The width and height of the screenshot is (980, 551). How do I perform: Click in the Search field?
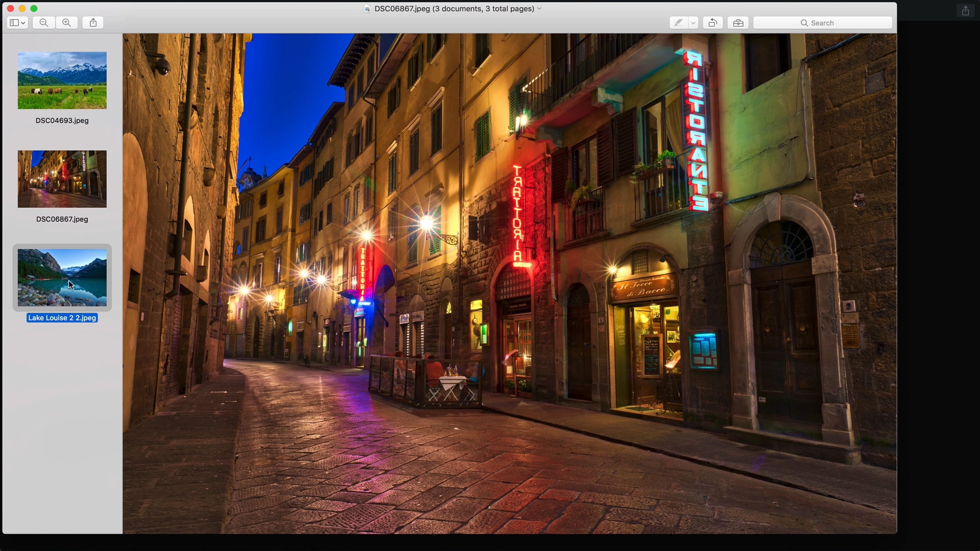pos(822,23)
